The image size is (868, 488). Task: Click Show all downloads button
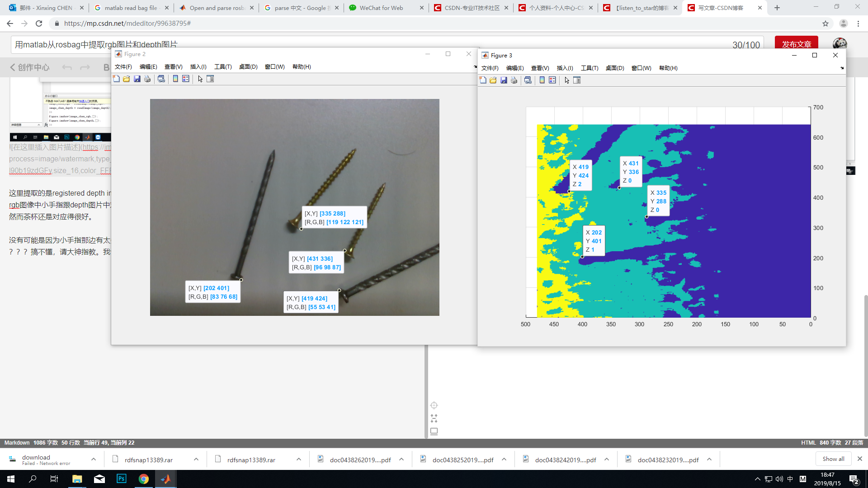point(833,459)
